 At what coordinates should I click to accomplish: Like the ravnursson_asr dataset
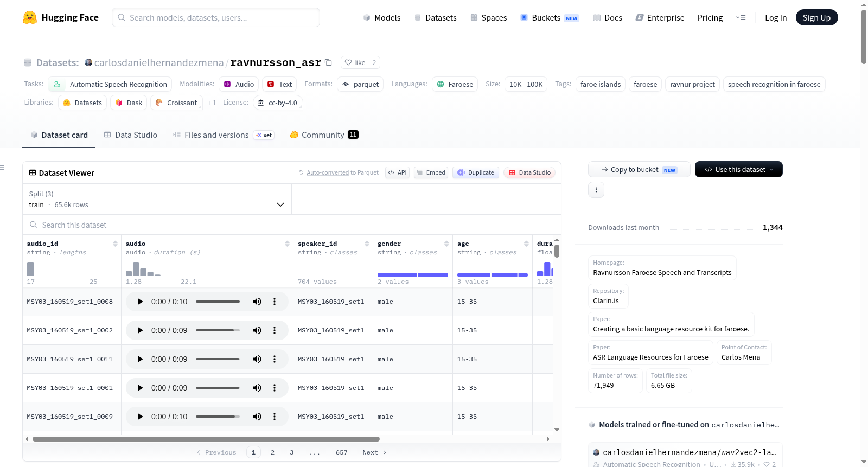pos(355,62)
